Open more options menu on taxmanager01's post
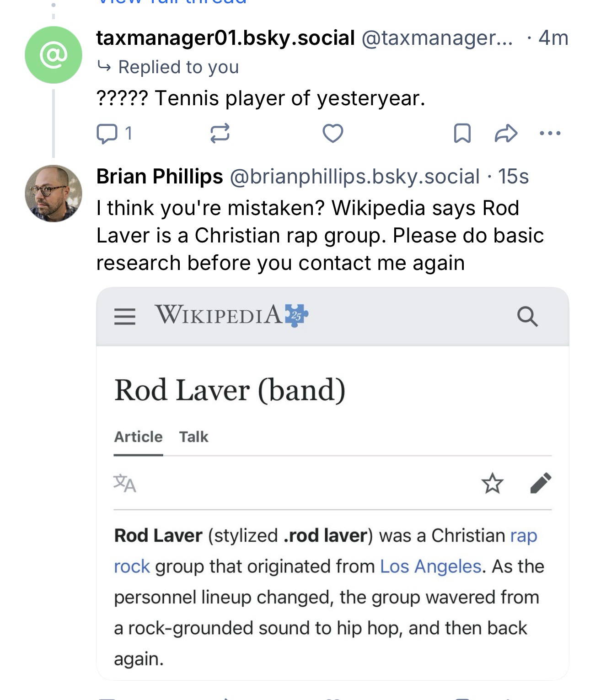The height and width of the screenshot is (700, 590). point(550,134)
